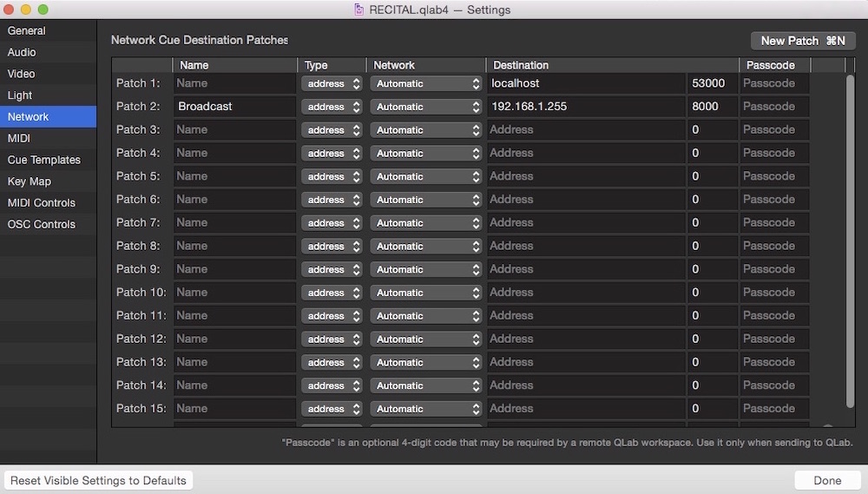This screenshot has height=494, width=868.
Task: Open the Cue Templates section
Action: pyautogui.click(x=43, y=160)
